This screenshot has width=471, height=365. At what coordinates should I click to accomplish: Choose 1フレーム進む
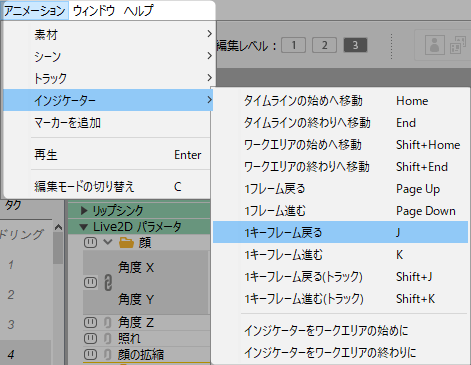340,211
